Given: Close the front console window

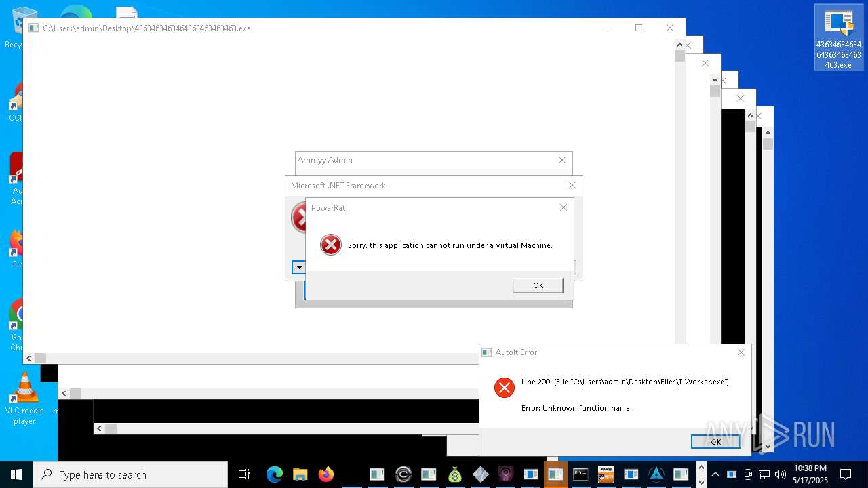Looking at the screenshot, I should click(670, 28).
